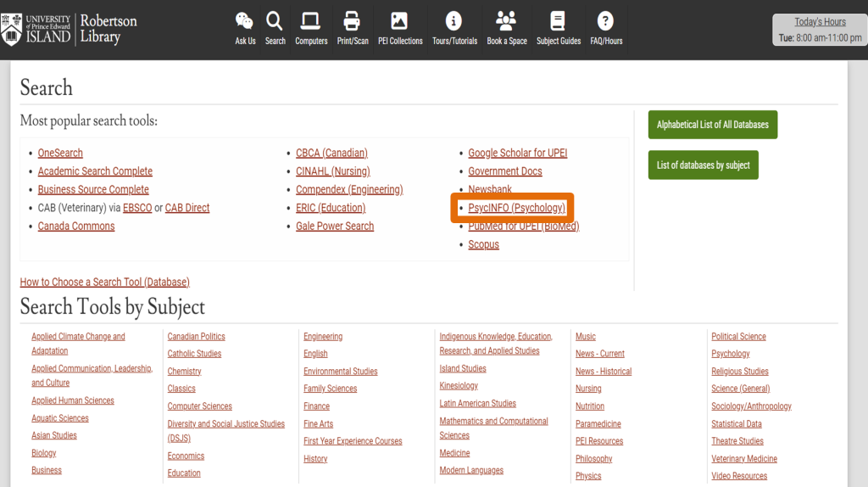Viewport: 868px width, 487px height.
Task: Open the Today's Hours link
Action: pyautogui.click(x=820, y=22)
